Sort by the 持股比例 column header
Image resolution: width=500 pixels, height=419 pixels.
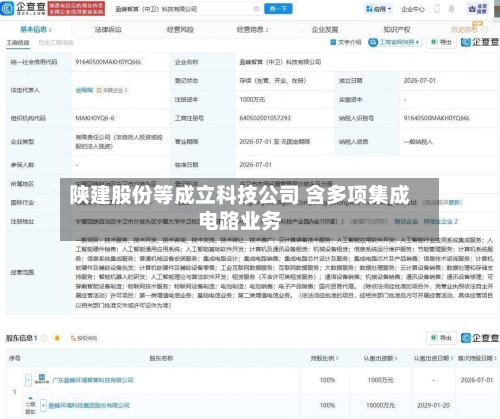tap(324, 358)
